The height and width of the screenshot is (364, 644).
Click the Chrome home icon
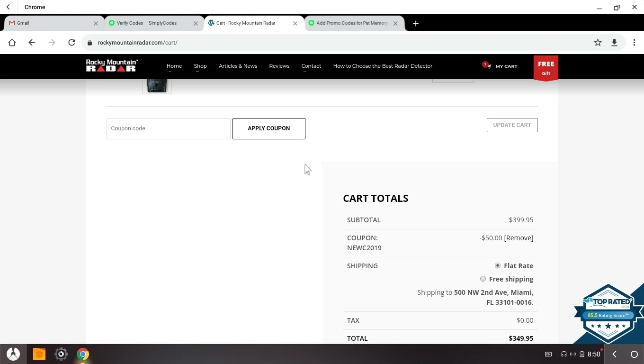[x=12, y=43]
